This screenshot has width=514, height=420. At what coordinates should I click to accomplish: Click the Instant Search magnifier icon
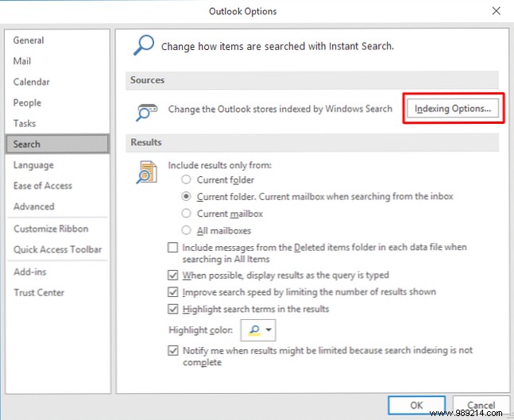tap(144, 45)
